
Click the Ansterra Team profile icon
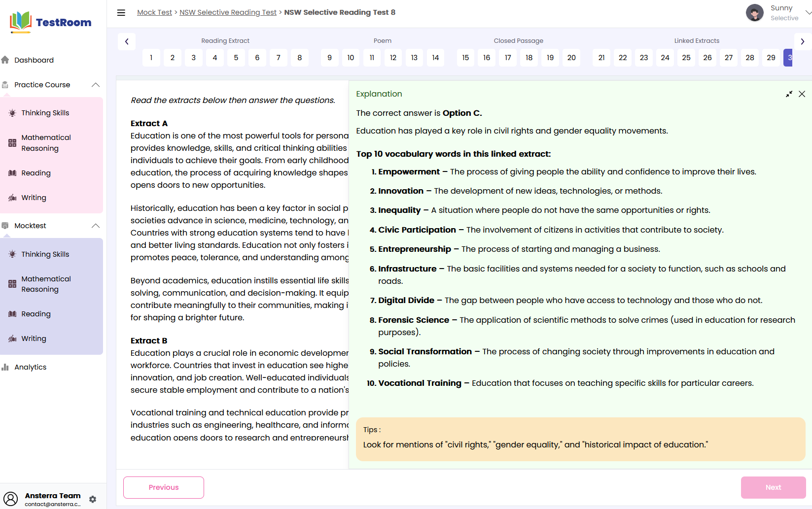click(10, 499)
